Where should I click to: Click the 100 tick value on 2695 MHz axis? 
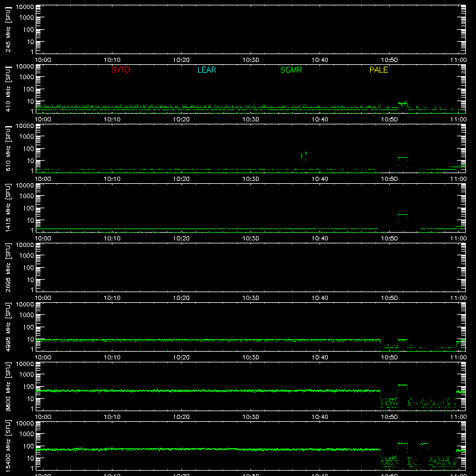click(x=29, y=268)
